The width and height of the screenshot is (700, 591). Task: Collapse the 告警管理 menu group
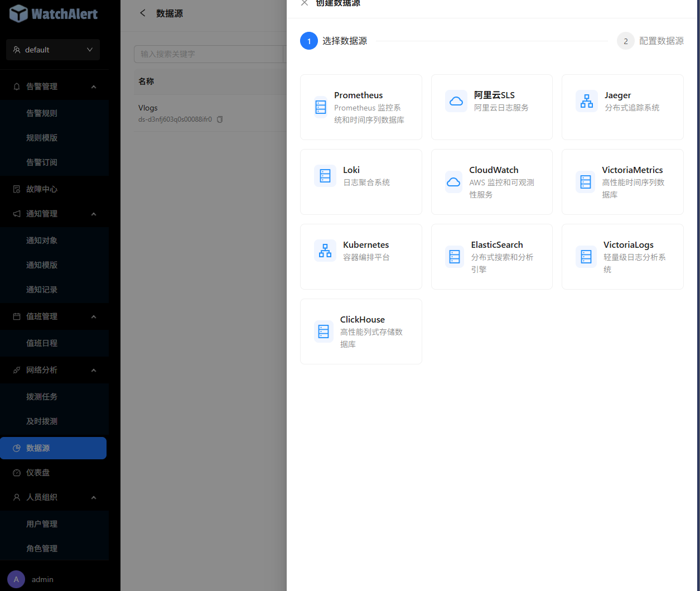pyautogui.click(x=94, y=87)
